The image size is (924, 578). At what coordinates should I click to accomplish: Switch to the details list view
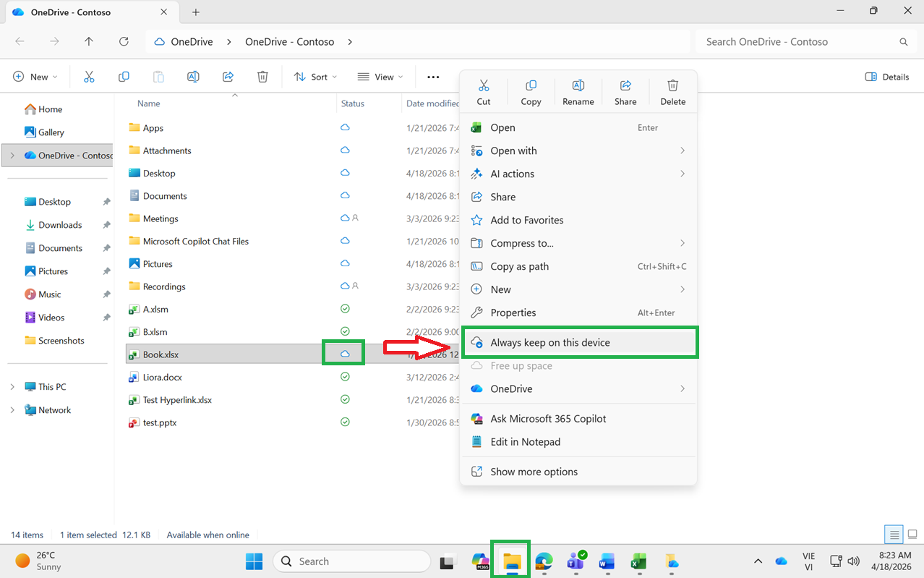coord(894,535)
